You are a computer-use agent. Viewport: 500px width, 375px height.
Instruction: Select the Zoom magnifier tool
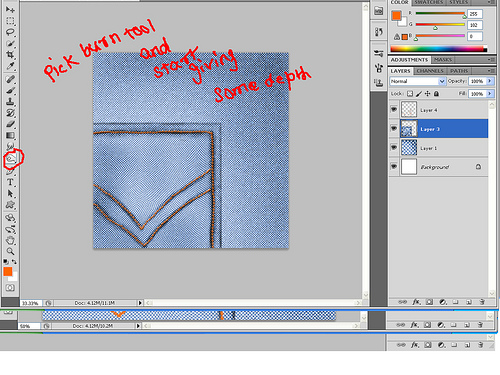tap(10, 251)
